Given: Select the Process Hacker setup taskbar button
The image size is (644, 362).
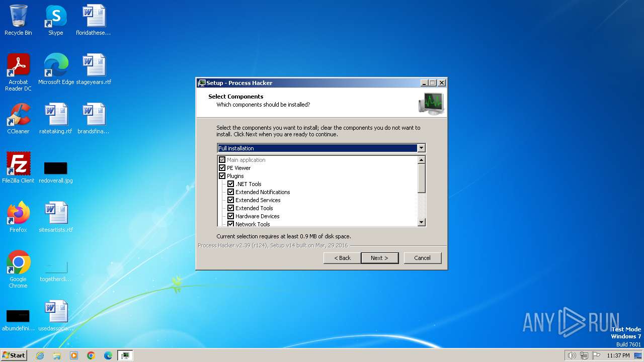Looking at the screenshot, I should (x=125, y=355).
